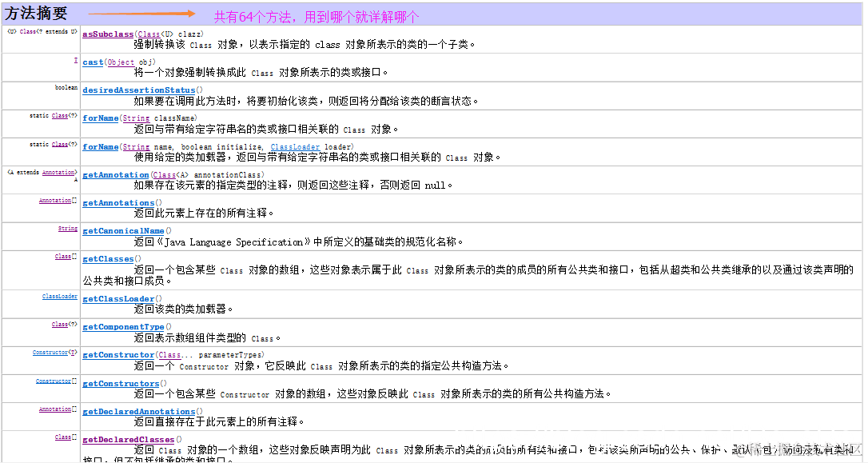Click String type in forName with initialize parameter
This screenshot has width=868, height=463.
click(136, 147)
